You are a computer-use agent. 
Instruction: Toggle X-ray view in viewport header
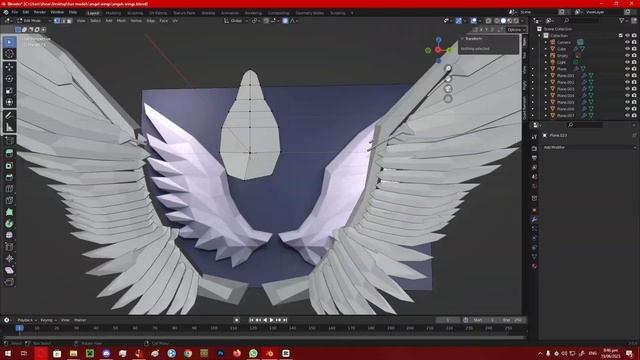point(489,20)
